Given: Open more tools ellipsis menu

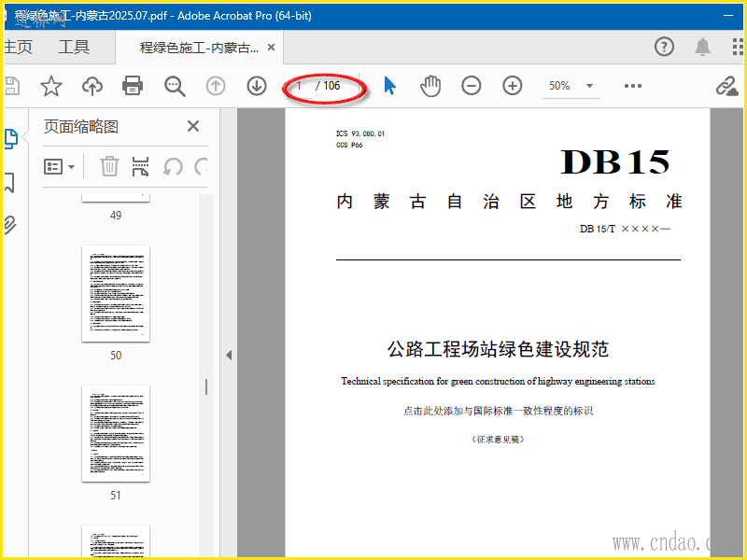Looking at the screenshot, I should point(633,86).
